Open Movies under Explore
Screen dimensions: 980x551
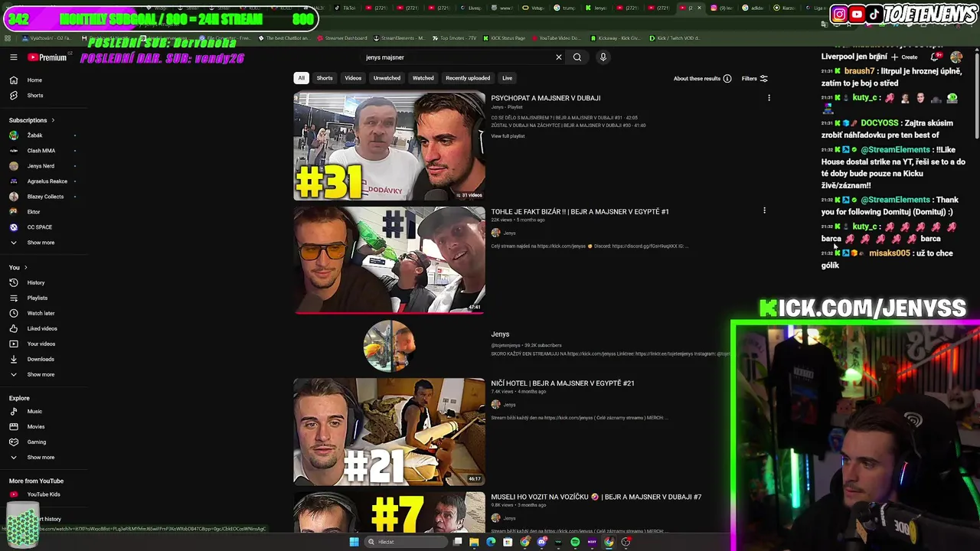point(35,427)
